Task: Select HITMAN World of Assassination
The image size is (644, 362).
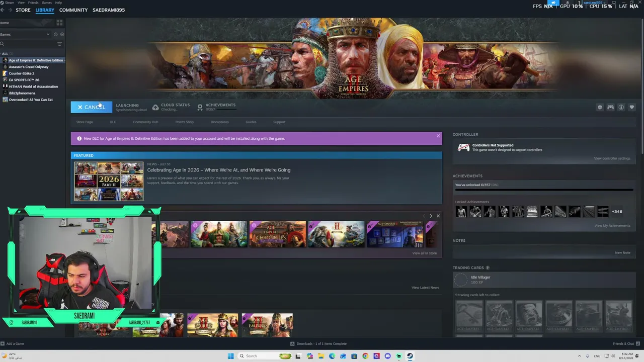Action: [x=33, y=86]
